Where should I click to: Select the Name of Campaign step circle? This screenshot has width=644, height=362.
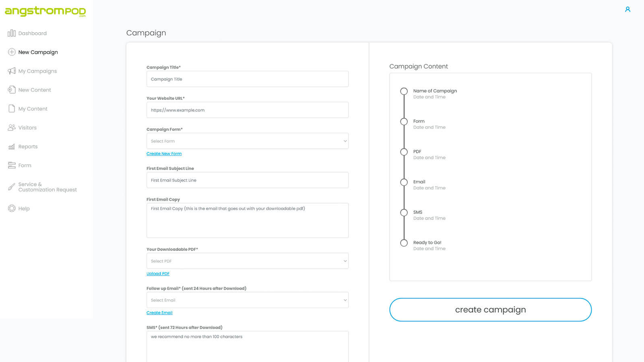(x=404, y=91)
